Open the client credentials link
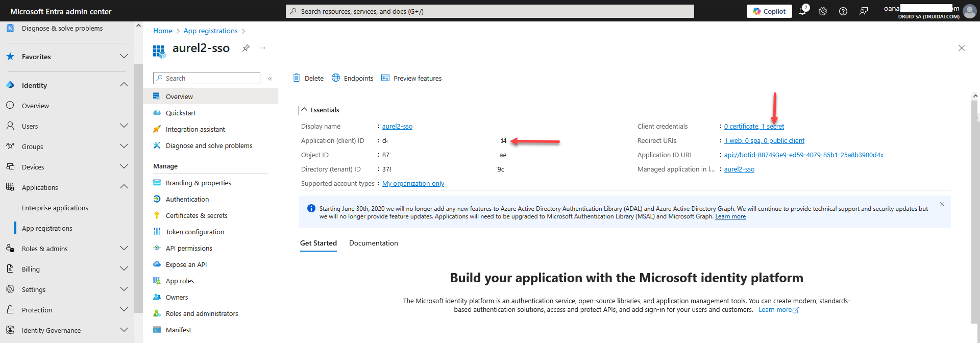The height and width of the screenshot is (343, 980). pyautogui.click(x=754, y=126)
